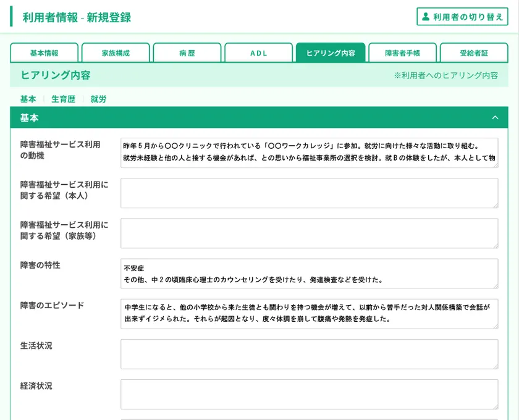Open the 基本情報 tab
519x420 pixels.
click(x=44, y=53)
